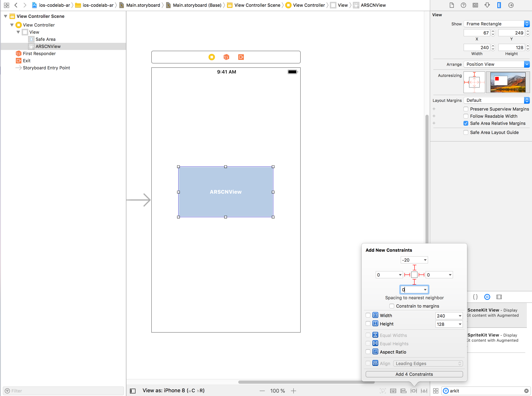This screenshot has width=532, height=396.
Task: Open Embed In Stack menu
Action: 393,391
